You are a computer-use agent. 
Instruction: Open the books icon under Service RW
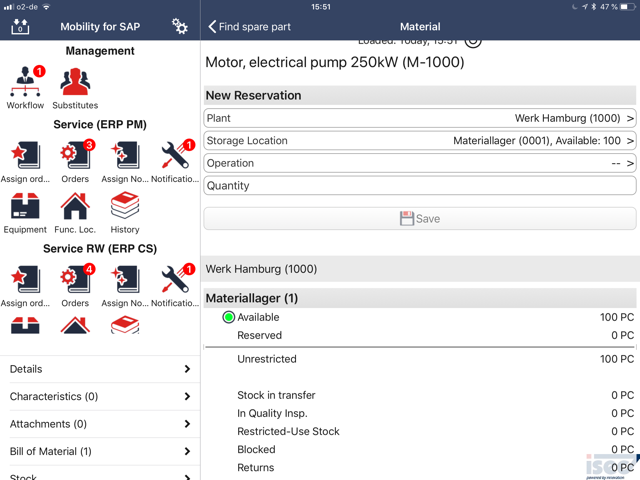[x=125, y=325]
